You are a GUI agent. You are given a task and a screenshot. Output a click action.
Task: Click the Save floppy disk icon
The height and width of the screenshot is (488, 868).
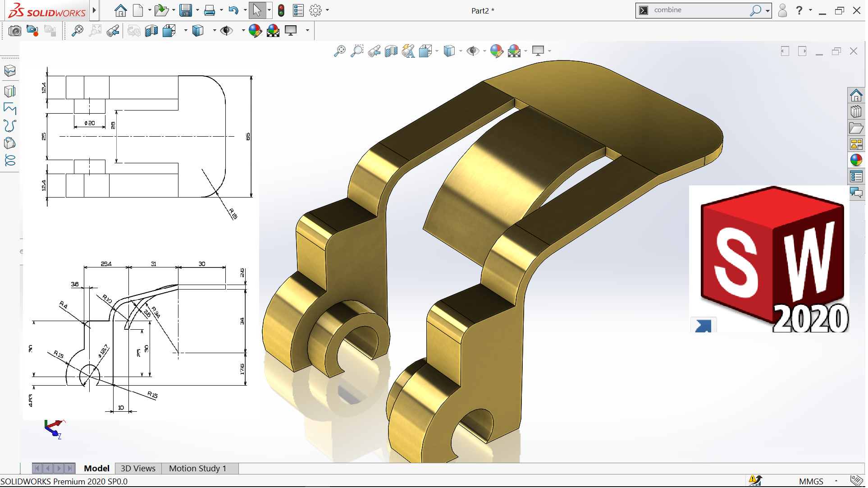click(185, 10)
